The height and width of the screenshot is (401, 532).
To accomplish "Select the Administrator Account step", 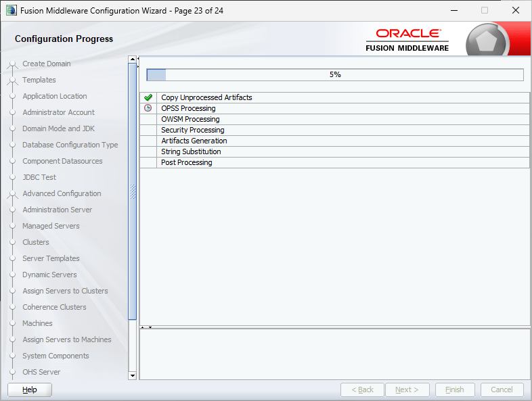I will tap(58, 112).
